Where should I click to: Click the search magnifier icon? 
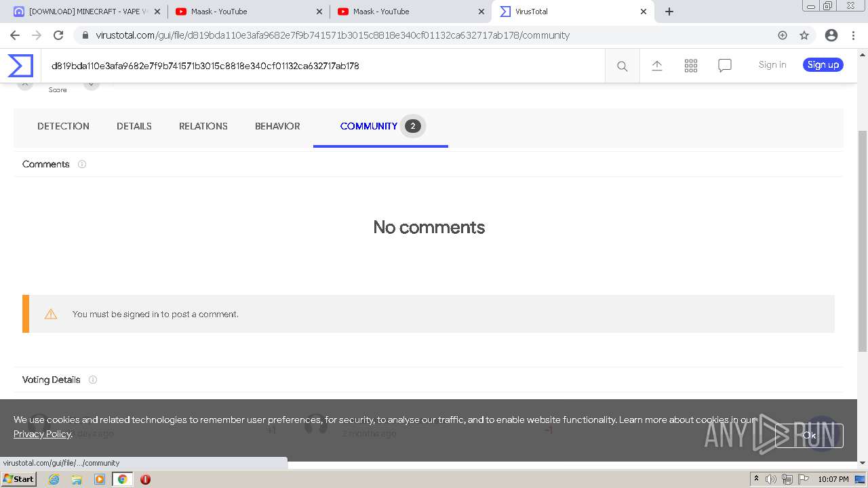[x=622, y=66]
